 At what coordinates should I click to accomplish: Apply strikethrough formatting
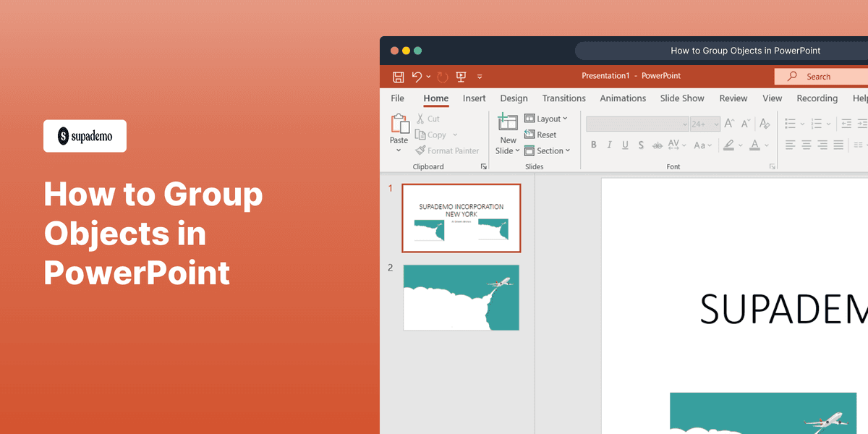click(657, 145)
